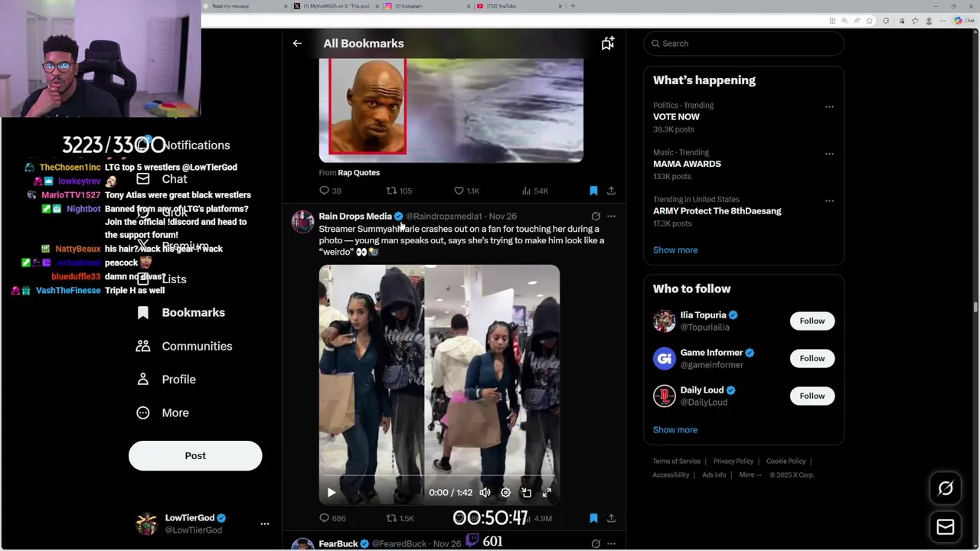Show more under Who to follow
This screenshot has width=980, height=551.
675,430
